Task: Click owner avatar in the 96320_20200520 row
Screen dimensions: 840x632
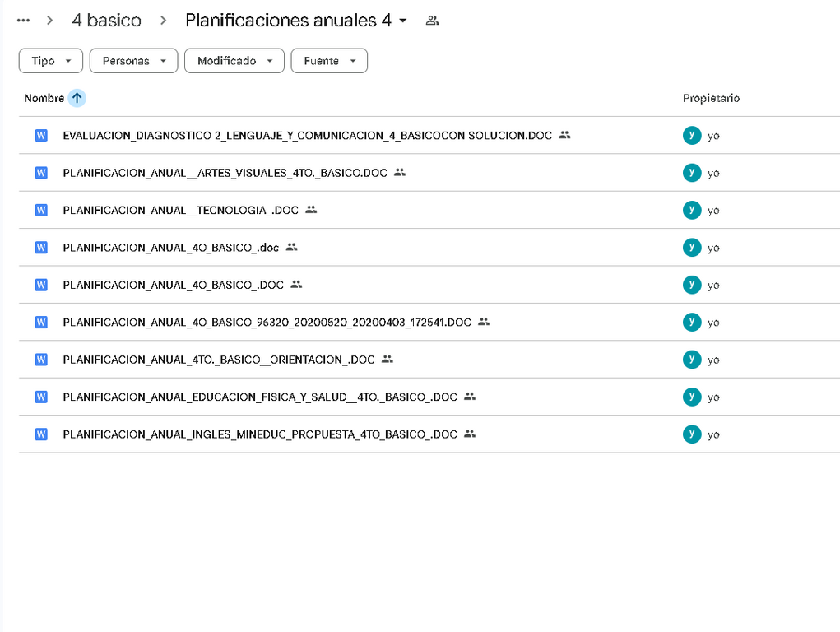Action: (692, 322)
